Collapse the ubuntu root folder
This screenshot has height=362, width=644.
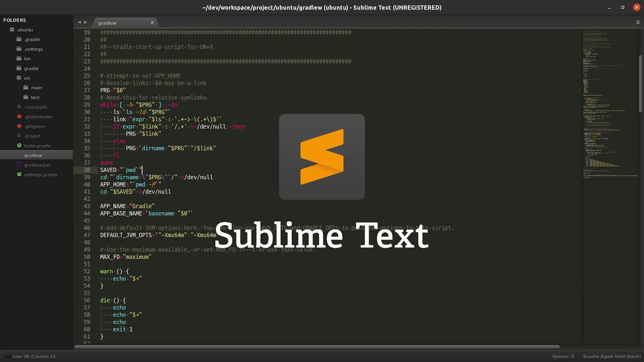pyautogui.click(x=13, y=30)
